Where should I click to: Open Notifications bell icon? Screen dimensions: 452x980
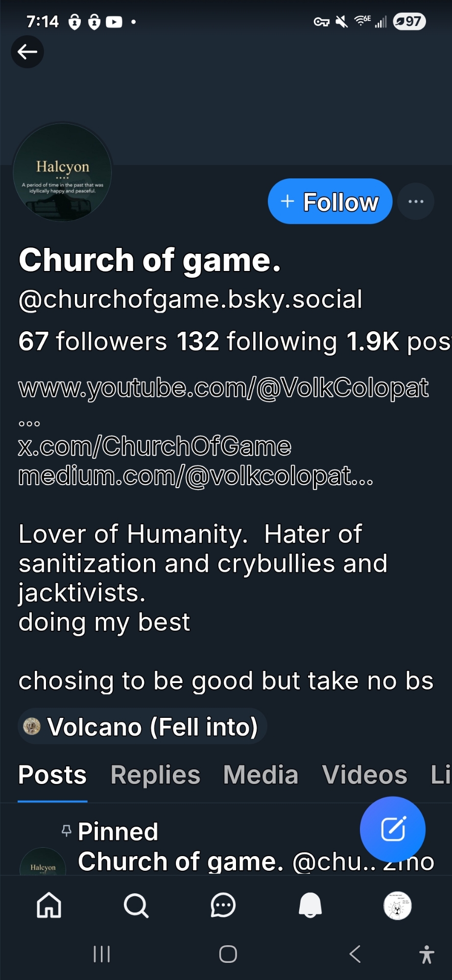(310, 905)
